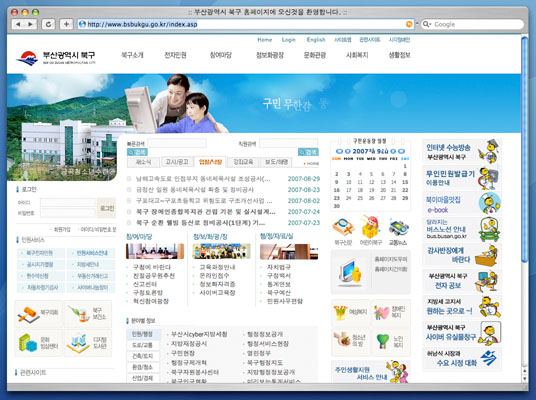536x400 pixels.
Task: Click the 참여마당 meeting photo thumbnail
Action: pyautogui.click(x=155, y=251)
